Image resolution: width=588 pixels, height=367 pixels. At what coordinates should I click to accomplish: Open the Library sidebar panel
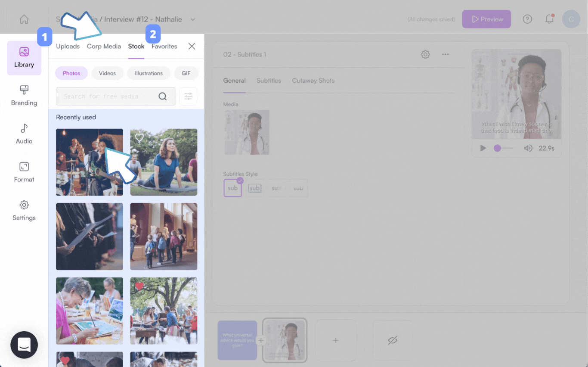[24, 58]
